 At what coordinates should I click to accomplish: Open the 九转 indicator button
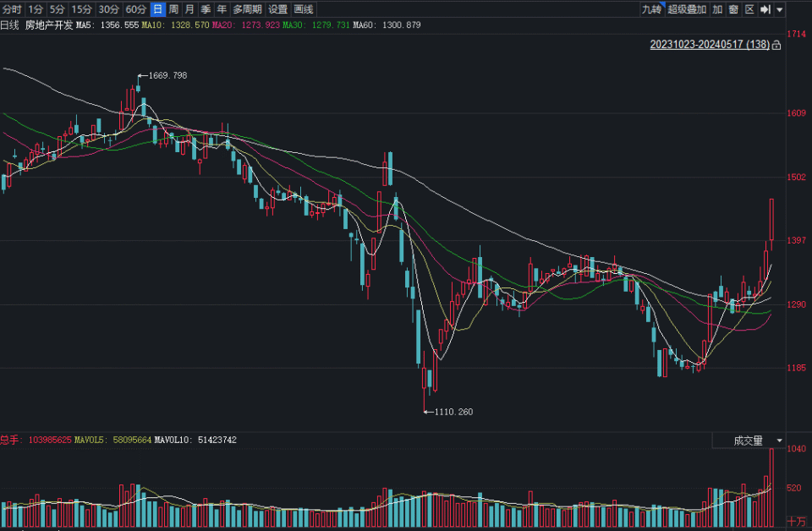pos(652,9)
